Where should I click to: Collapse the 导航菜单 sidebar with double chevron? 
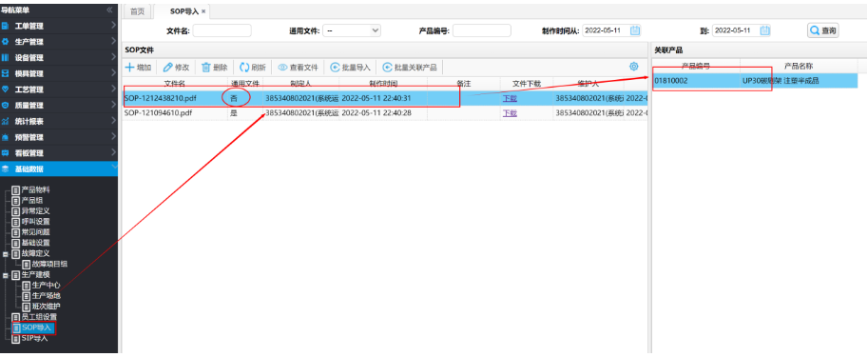tap(109, 10)
